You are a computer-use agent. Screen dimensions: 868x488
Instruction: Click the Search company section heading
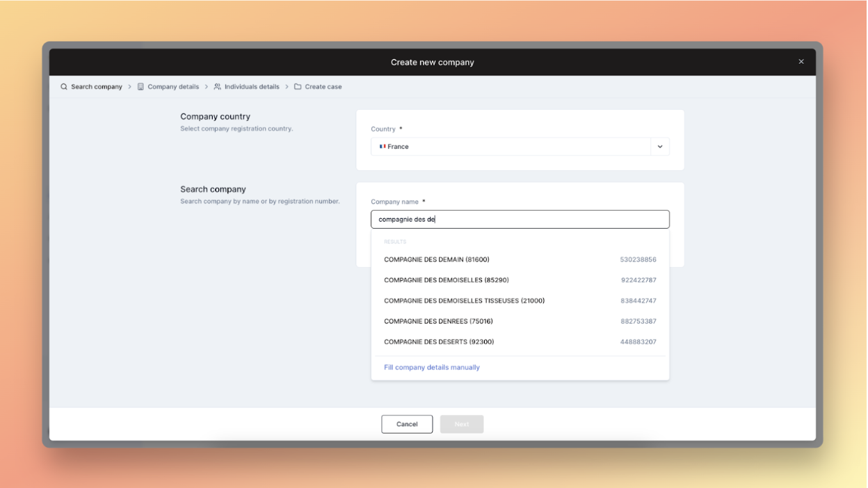[213, 189]
